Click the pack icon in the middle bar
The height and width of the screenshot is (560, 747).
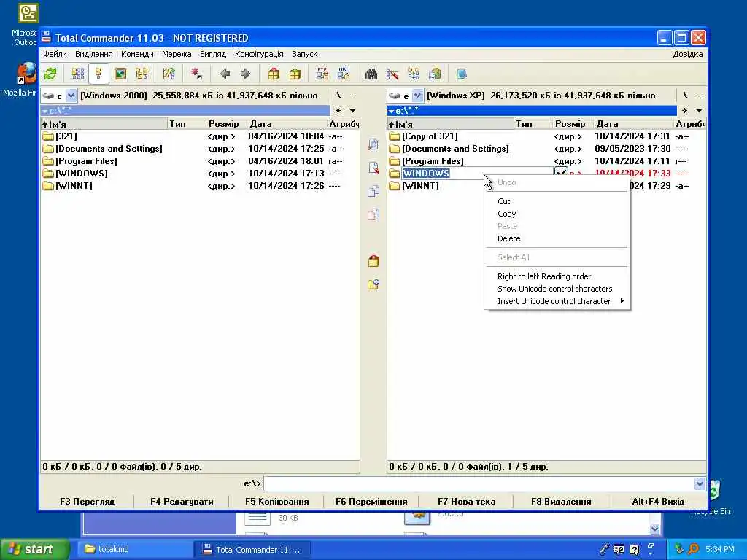[373, 261]
